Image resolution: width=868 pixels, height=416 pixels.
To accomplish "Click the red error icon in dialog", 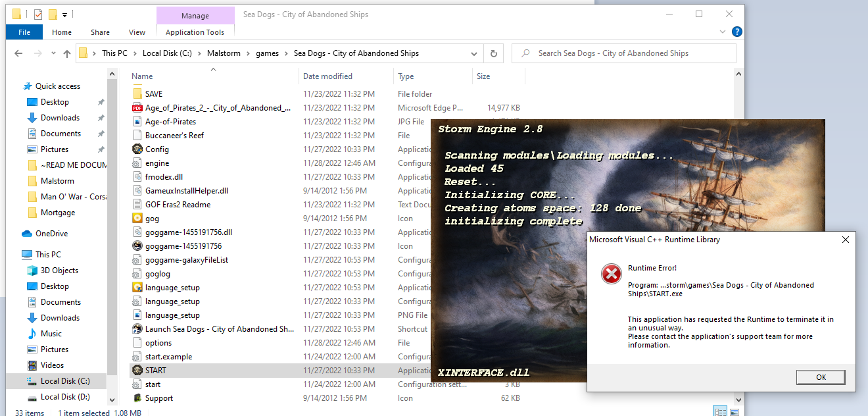I will click(x=612, y=274).
